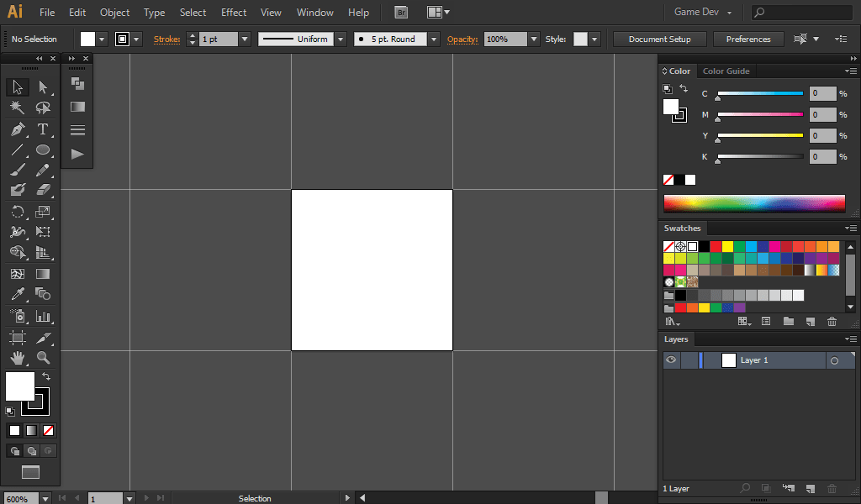Hide Layer 1 using its eye icon

click(670, 360)
